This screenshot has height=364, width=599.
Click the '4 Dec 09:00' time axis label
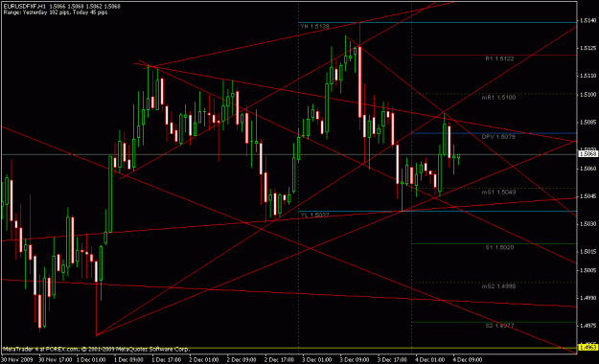pos(467,359)
